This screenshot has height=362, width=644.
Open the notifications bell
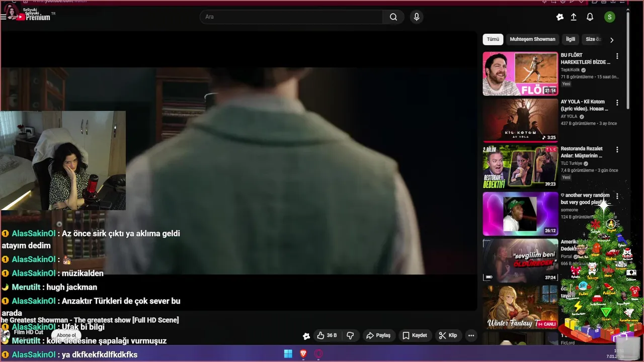(x=590, y=17)
